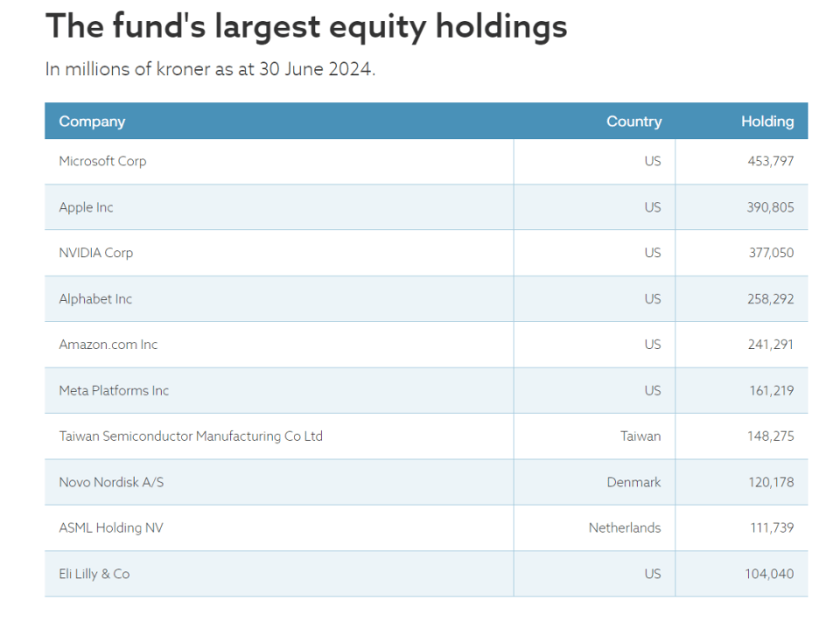This screenshot has height=628, width=840.
Task: Click Meta Platforms Inc in the list
Action: point(114,390)
